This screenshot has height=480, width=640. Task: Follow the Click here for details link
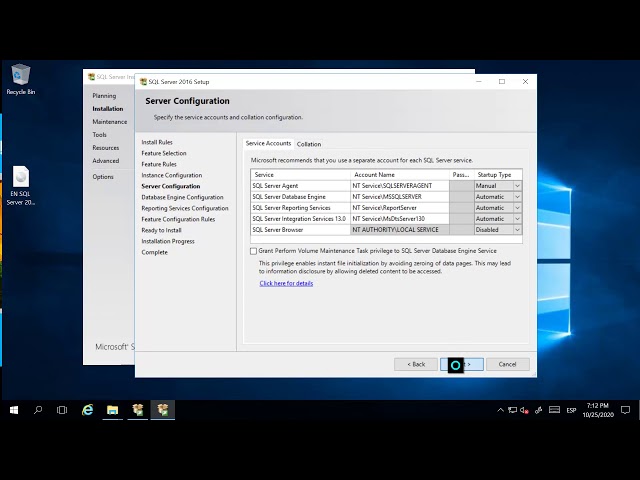286,283
